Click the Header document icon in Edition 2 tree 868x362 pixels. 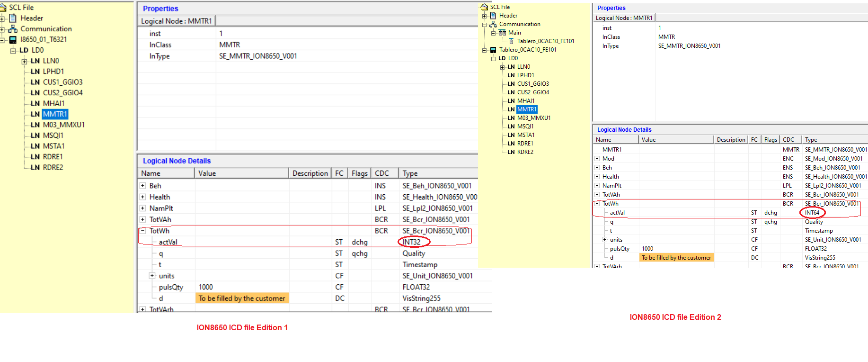click(493, 16)
